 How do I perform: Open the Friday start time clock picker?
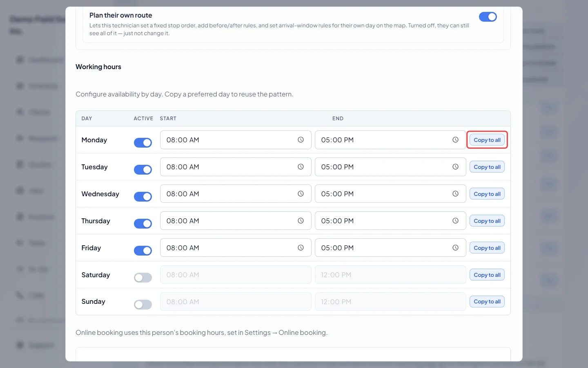301,248
